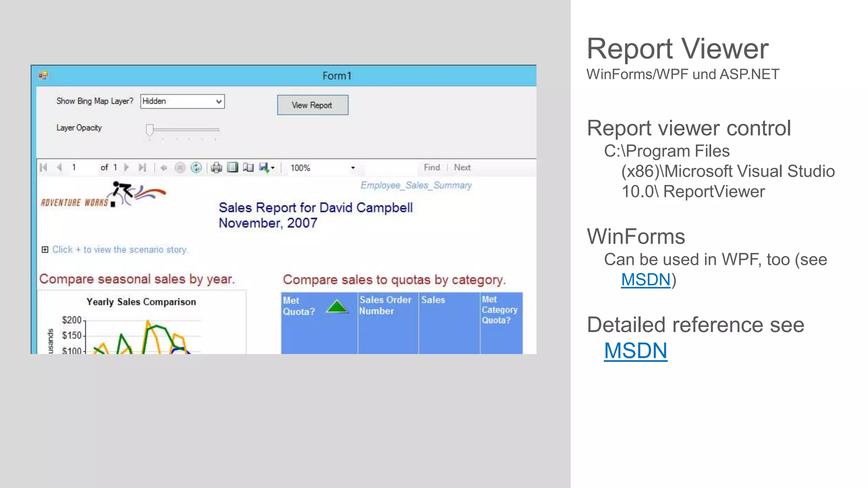Open MSDN detailed reference link
This screenshot has width=868, height=488.
636,351
